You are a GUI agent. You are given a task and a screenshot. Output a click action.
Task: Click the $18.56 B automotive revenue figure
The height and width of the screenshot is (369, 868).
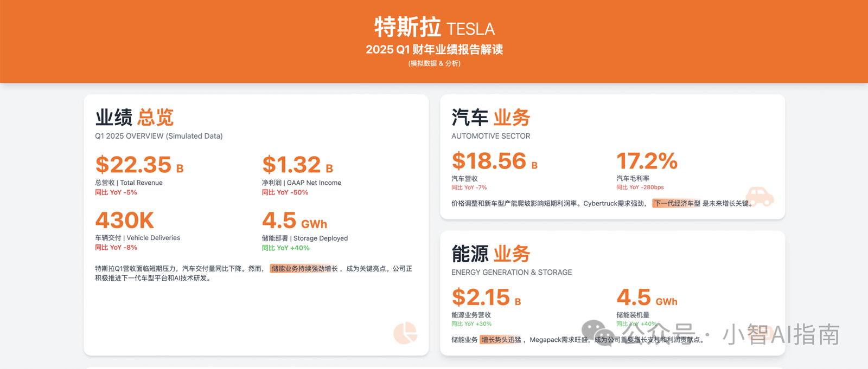click(x=494, y=161)
